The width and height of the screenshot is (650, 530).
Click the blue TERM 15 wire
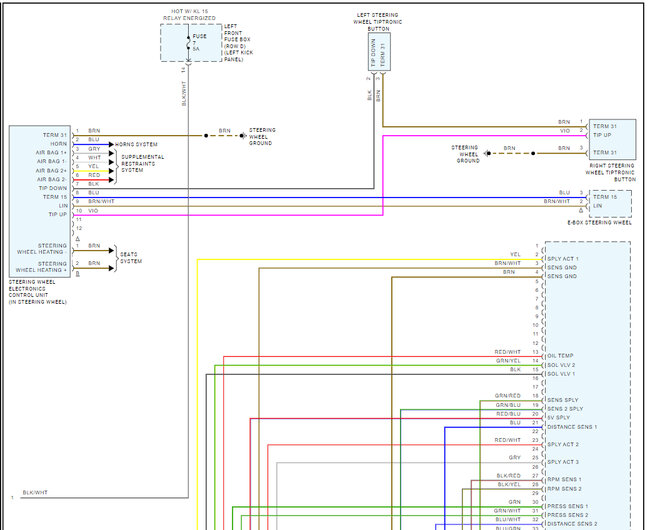coord(300,194)
